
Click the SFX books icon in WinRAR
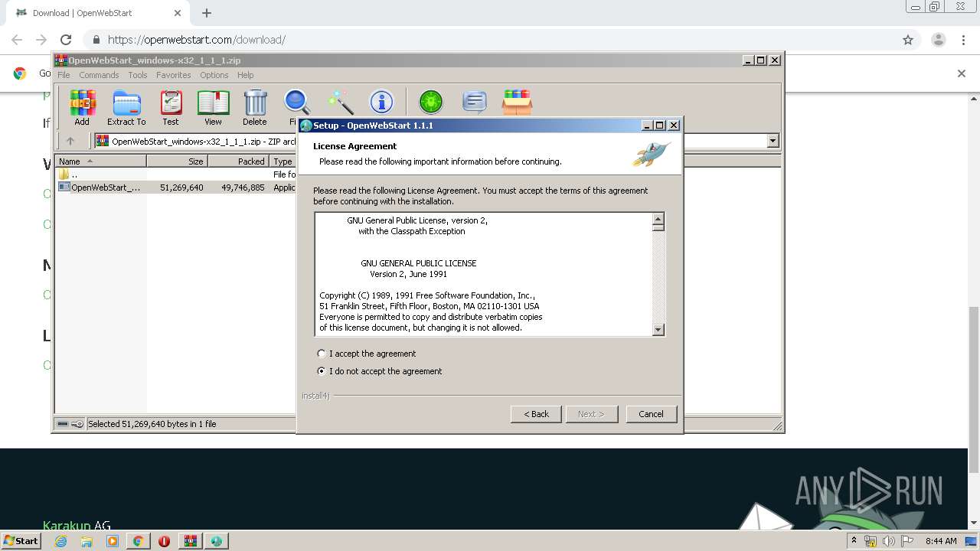pyautogui.click(x=517, y=103)
